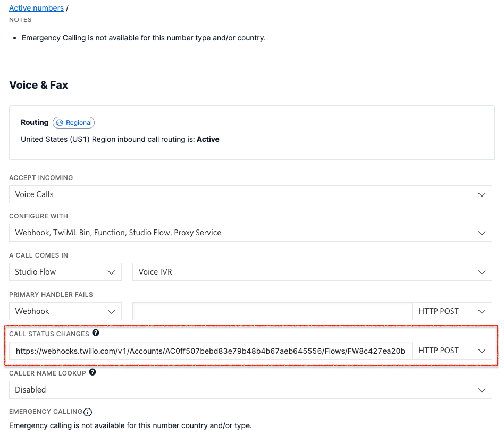Open the Voice IVR flow dropdown

tap(312, 272)
